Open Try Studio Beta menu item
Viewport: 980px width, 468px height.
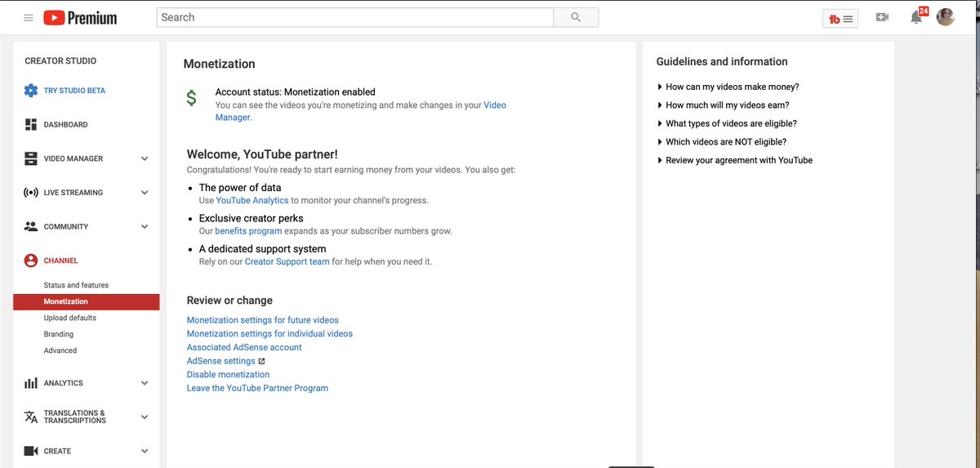click(74, 91)
